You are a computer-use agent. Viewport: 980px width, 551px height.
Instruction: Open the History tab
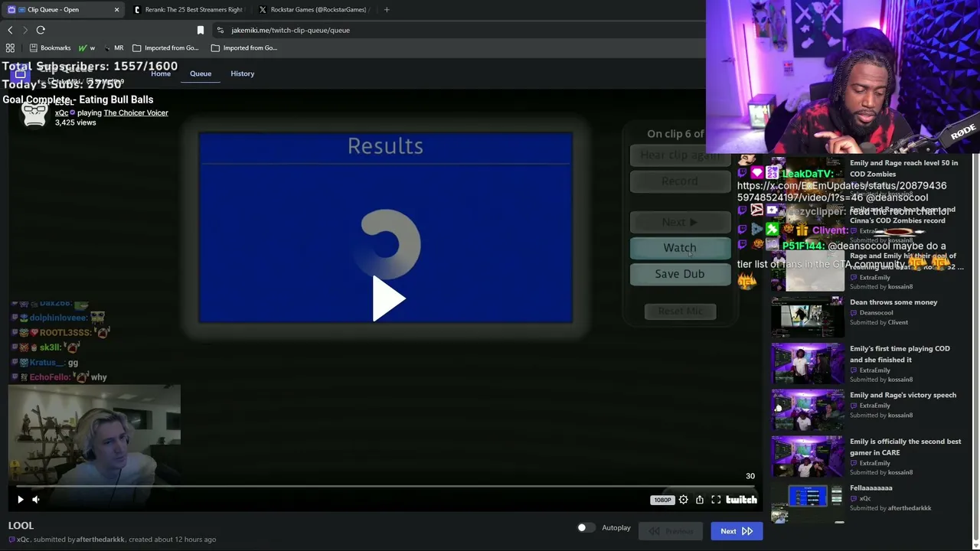click(243, 73)
